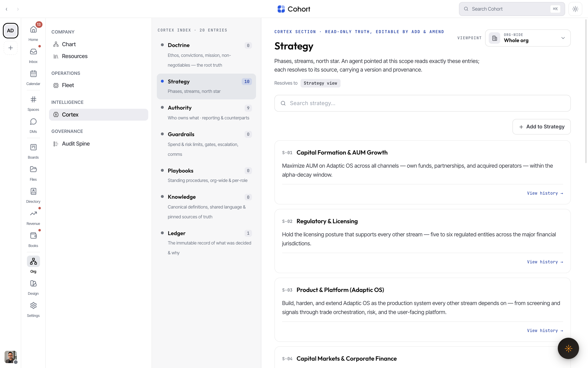Click the Ledger count badge showing 1

248,233
